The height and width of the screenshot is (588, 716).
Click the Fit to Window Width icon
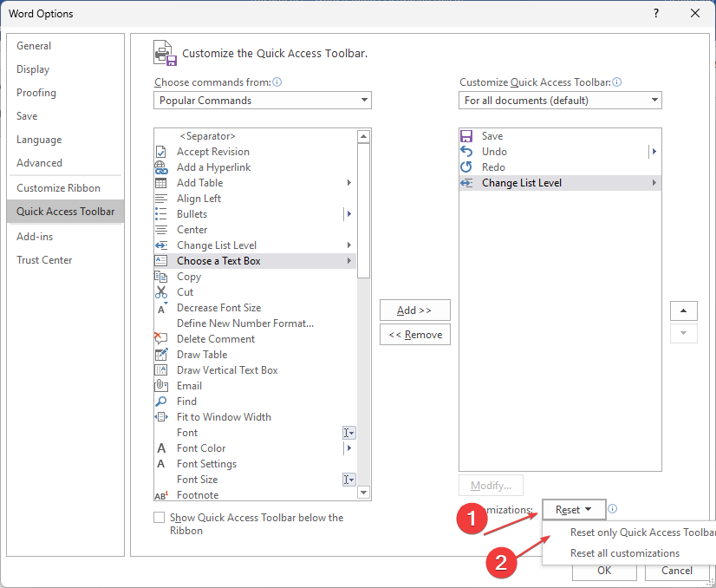pyautogui.click(x=160, y=417)
